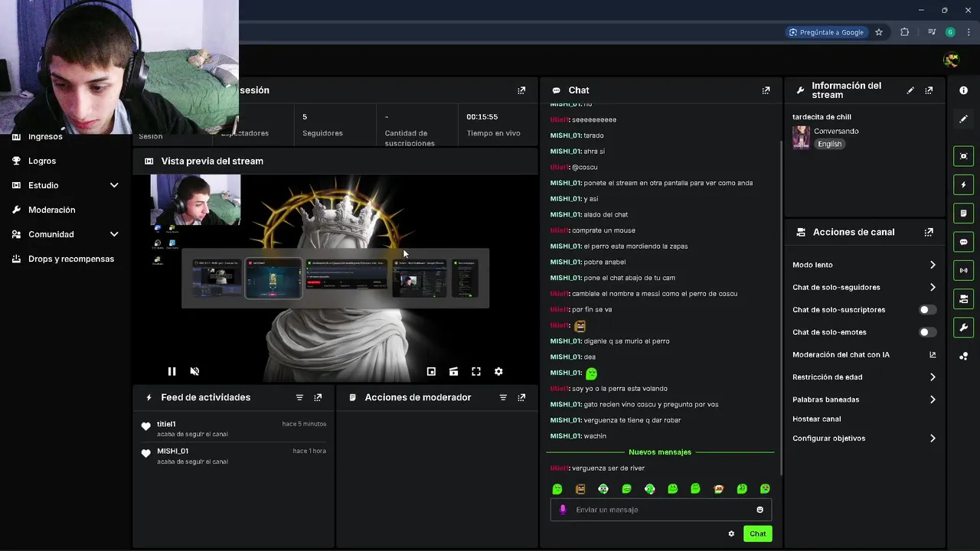Pause the stream preview
980x551 pixels.
coord(171,371)
